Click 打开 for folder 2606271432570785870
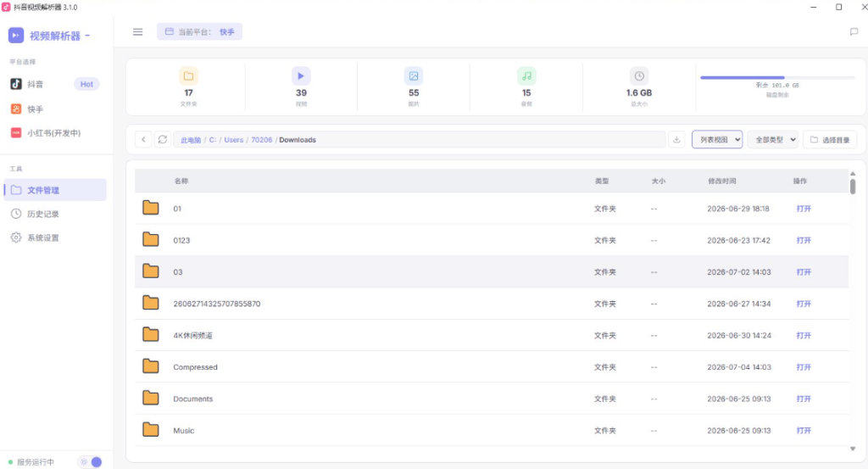Screen dimensions: 868x469 [804, 304]
